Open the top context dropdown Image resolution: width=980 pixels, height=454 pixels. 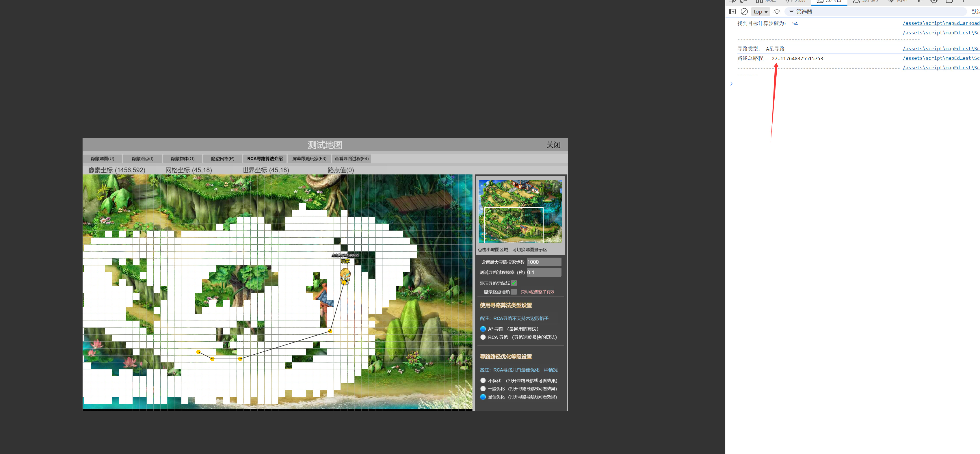tap(760, 12)
